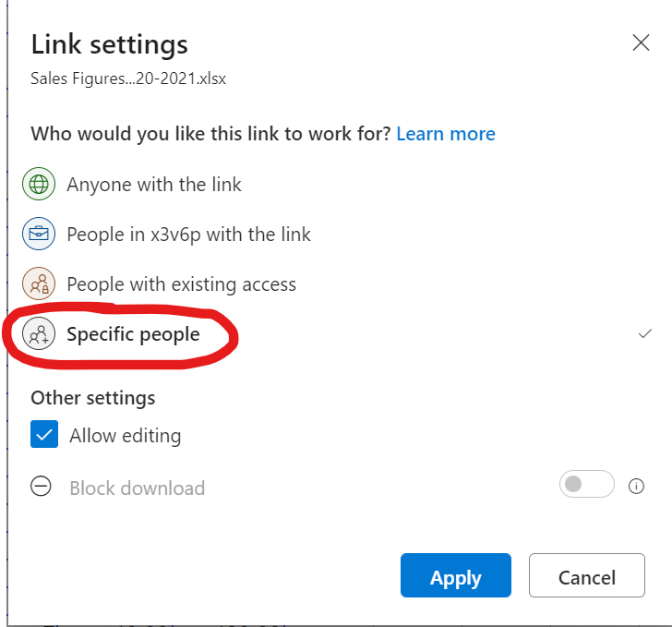Click the Cancel button
672x627 pixels.
point(586,578)
